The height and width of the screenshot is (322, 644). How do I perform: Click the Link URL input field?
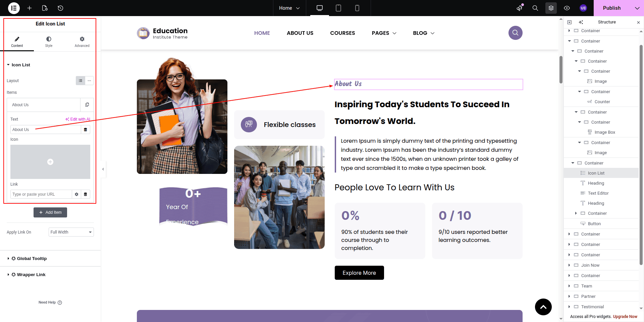(x=41, y=194)
